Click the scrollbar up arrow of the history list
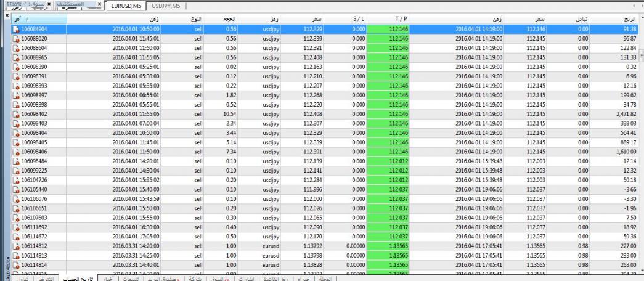Screen dimensions: 644x281 [x=640, y=19]
